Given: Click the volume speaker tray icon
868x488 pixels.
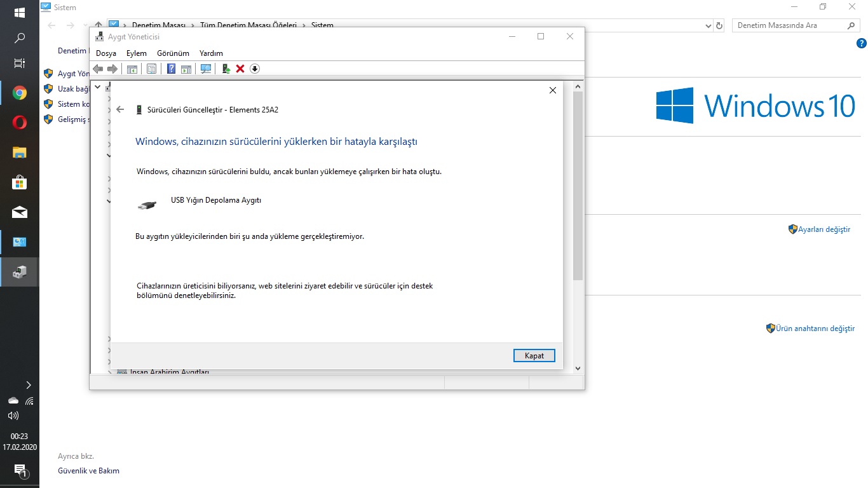Looking at the screenshot, I should [x=13, y=416].
